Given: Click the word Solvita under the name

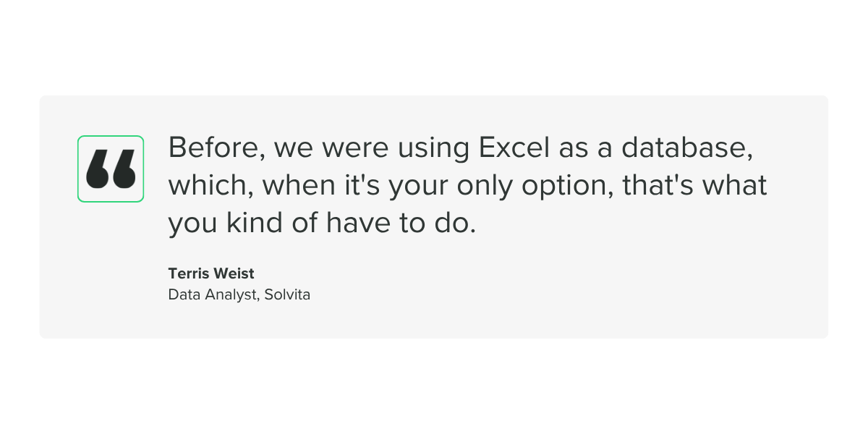Looking at the screenshot, I should (x=287, y=294).
